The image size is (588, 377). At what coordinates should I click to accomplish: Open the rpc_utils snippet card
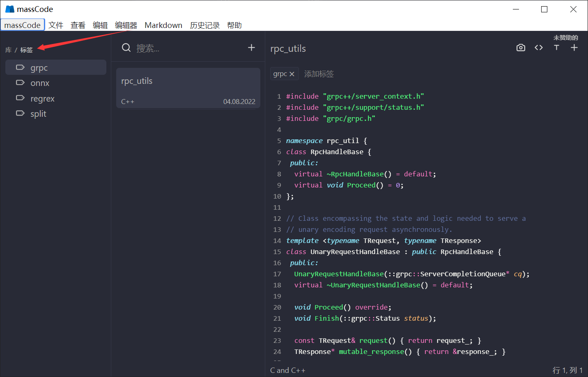tap(188, 88)
